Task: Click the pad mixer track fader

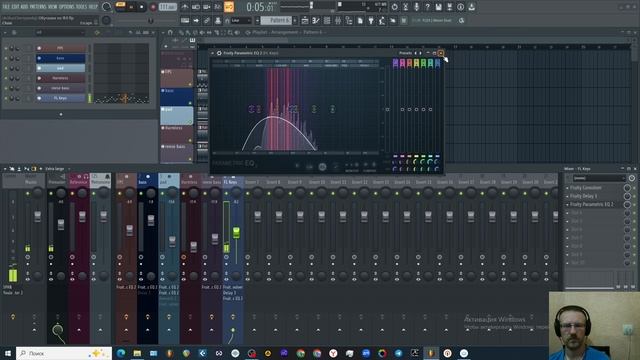Action: 172,241
